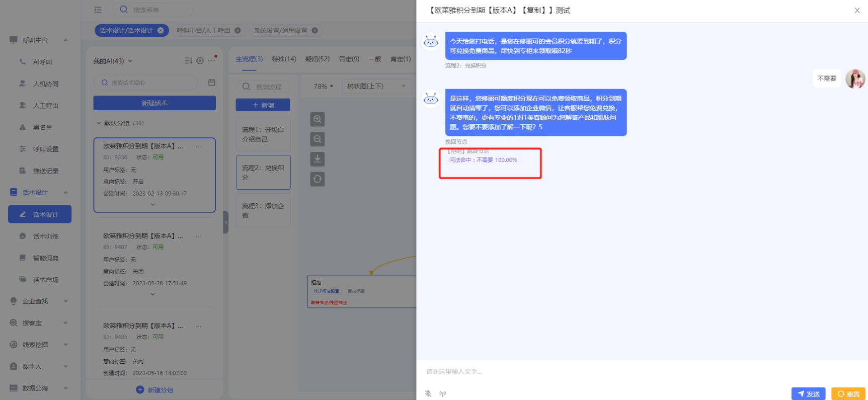This screenshot has height=400, width=868.
Task: Click the 发送 send button
Action: [808, 394]
